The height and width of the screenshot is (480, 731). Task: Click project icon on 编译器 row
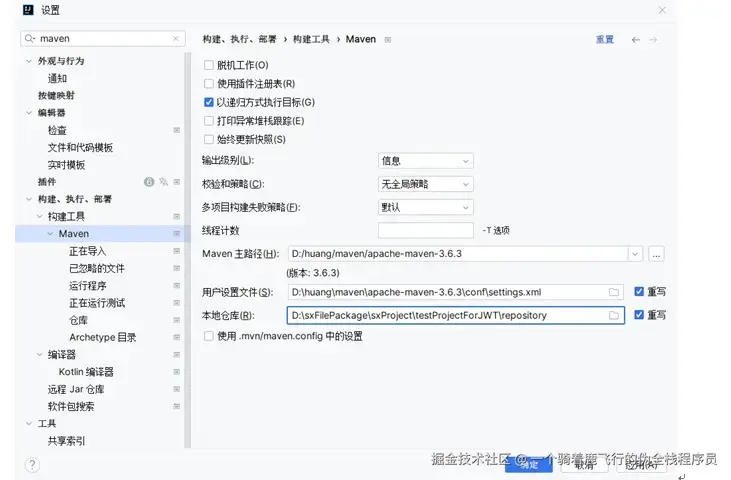177,355
